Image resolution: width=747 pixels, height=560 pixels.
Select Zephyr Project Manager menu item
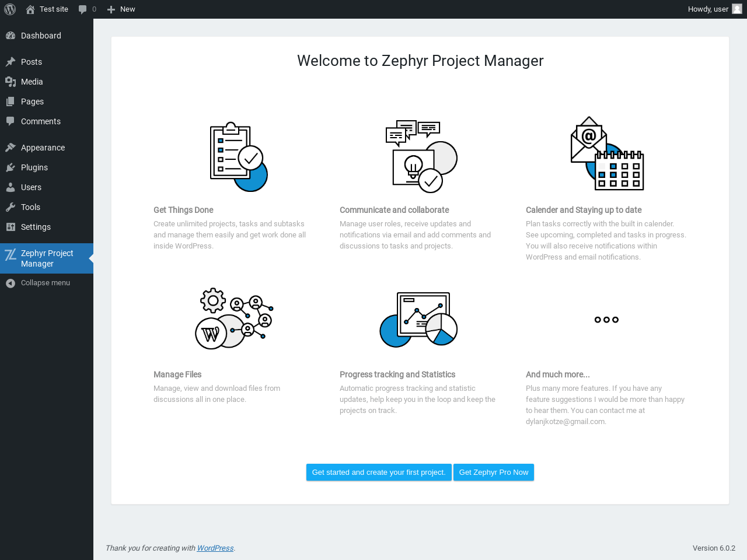point(47,258)
